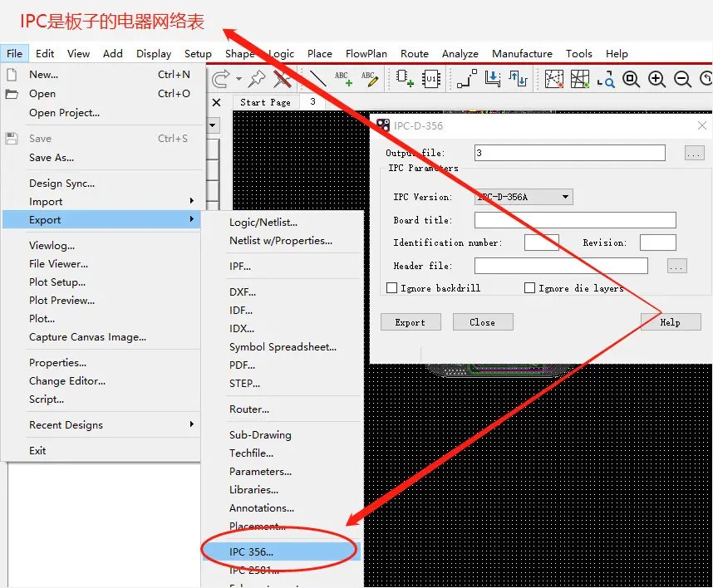Screen dimensions: 713x588
Task: Close the document tab panel with X
Action: pos(216,103)
